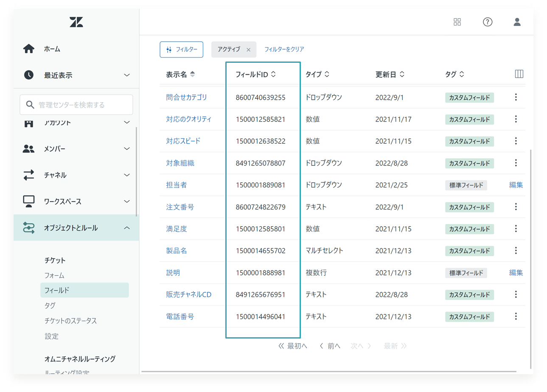Screen dimensions: 547x392
Task: Open the products grid icon
Action: (x=457, y=22)
